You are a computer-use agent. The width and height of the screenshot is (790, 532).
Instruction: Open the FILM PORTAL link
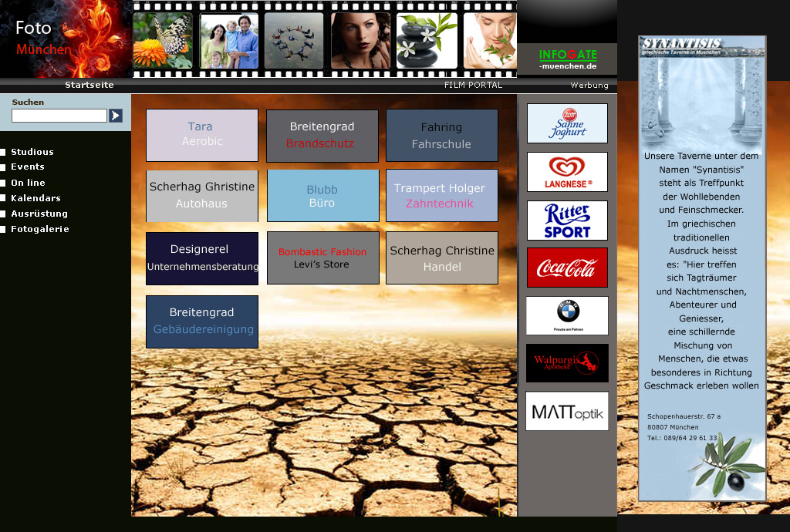click(x=473, y=85)
